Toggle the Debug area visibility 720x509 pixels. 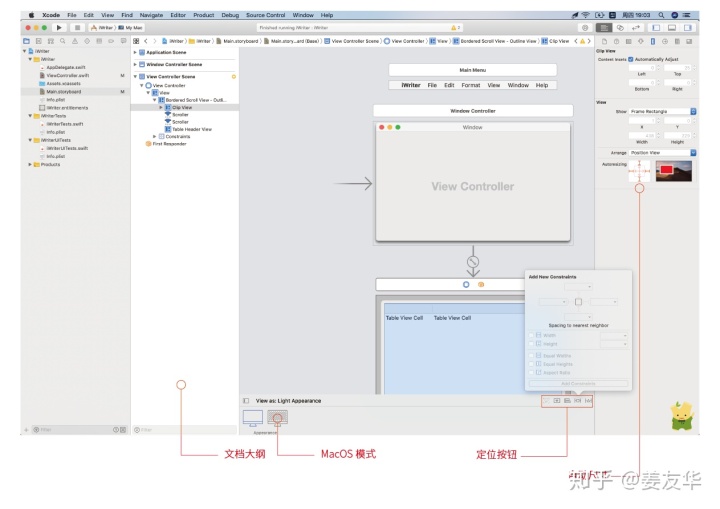(x=671, y=28)
